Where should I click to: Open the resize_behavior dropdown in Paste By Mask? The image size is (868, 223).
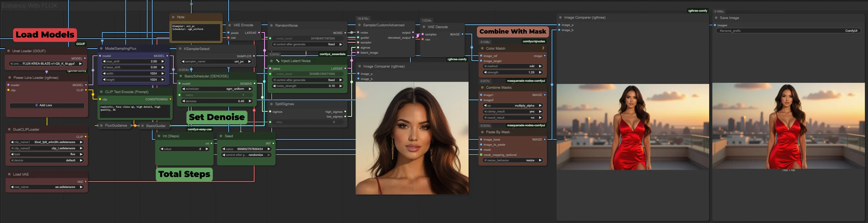[512, 161]
